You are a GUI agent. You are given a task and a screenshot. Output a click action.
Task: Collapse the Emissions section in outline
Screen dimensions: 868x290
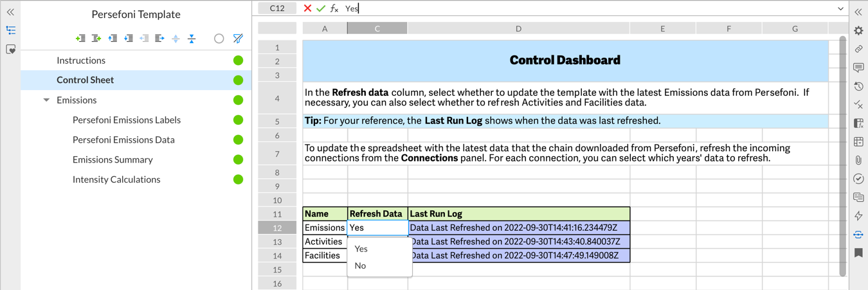46,100
